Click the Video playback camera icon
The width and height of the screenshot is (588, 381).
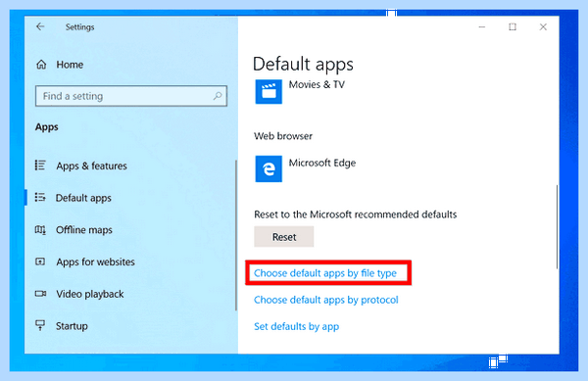tap(40, 293)
